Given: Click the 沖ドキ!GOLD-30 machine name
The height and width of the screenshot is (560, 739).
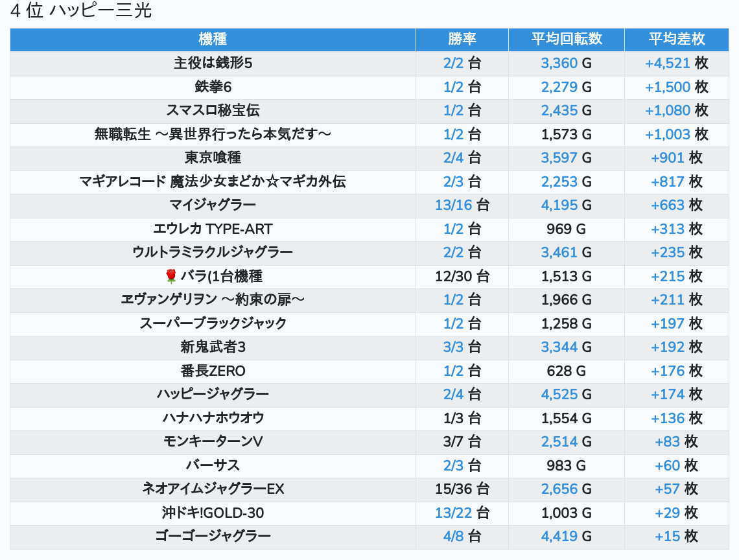Looking at the screenshot, I should click(213, 513).
